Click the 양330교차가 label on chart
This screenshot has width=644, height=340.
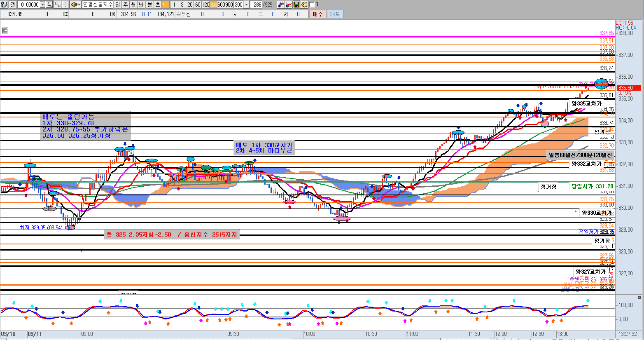[x=597, y=213]
